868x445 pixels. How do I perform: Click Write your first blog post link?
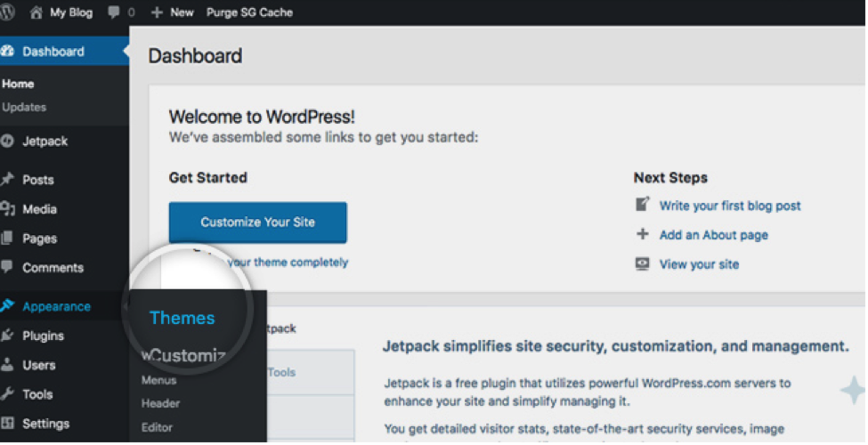(730, 206)
